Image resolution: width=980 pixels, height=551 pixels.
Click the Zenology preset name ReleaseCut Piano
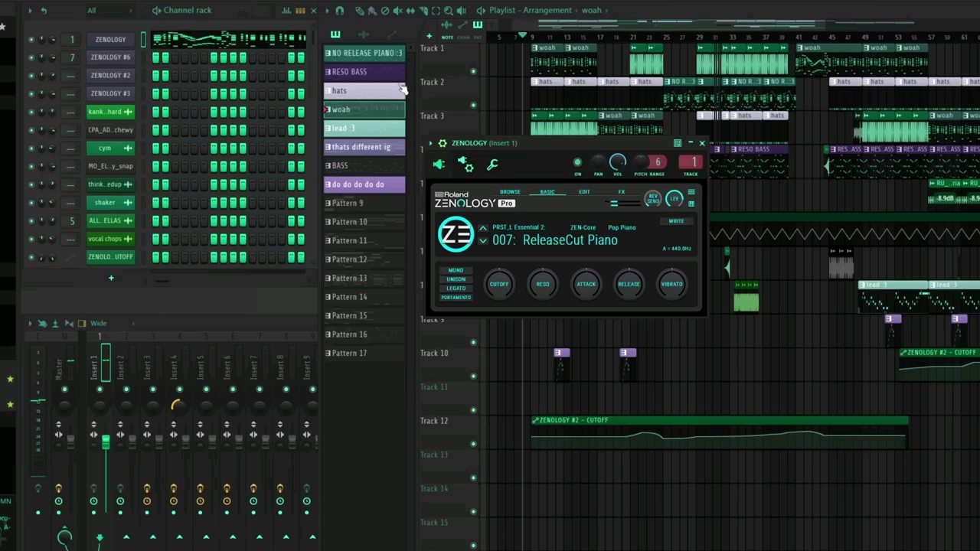pyautogui.click(x=570, y=240)
